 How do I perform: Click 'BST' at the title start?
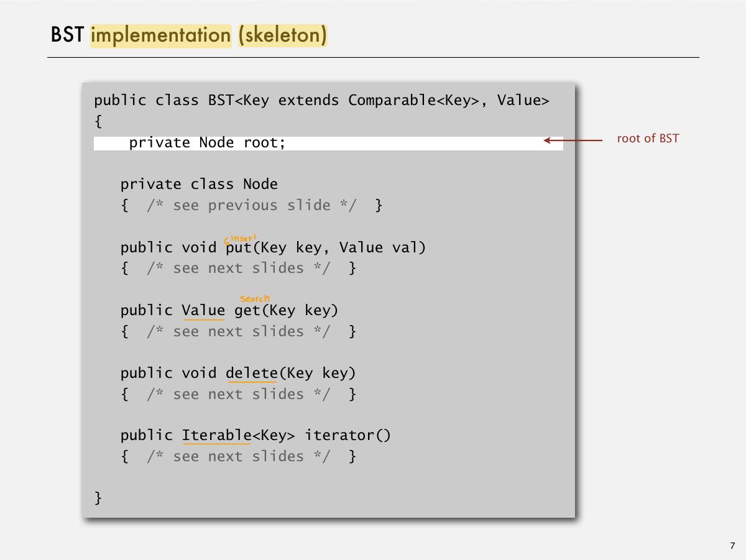(67, 35)
